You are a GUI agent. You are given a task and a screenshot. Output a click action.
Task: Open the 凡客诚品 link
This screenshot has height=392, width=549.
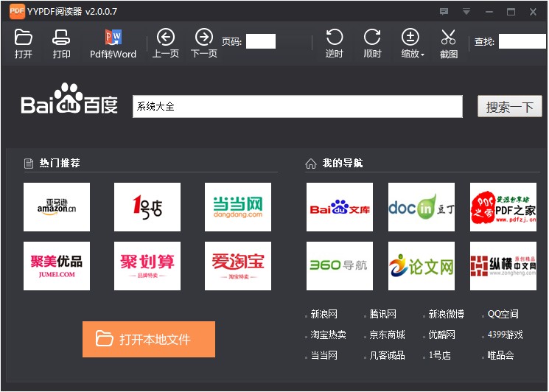[x=388, y=356]
